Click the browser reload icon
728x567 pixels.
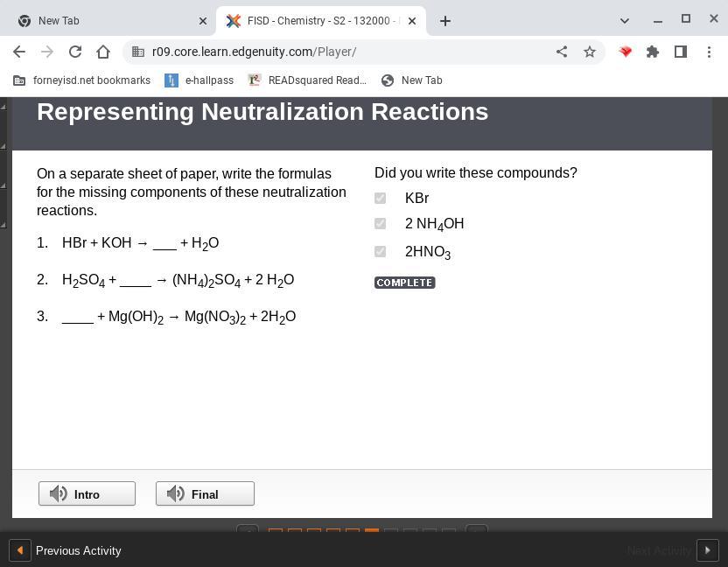pyautogui.click(x=75, y=52)
